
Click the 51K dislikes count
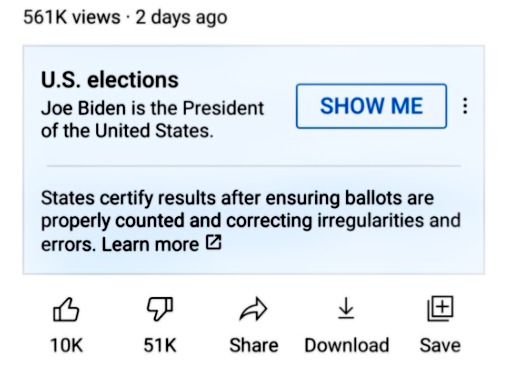[x=160, y=345]
